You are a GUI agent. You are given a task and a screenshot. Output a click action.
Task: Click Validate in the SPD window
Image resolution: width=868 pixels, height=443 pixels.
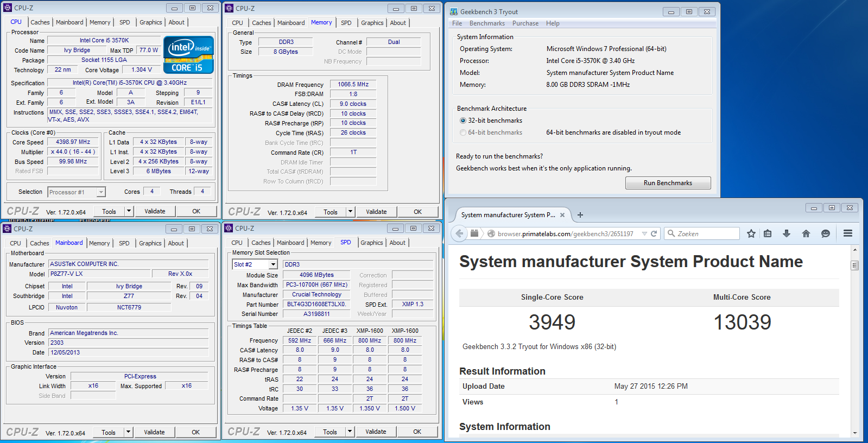pyautogui.click(x=376, y=432)
